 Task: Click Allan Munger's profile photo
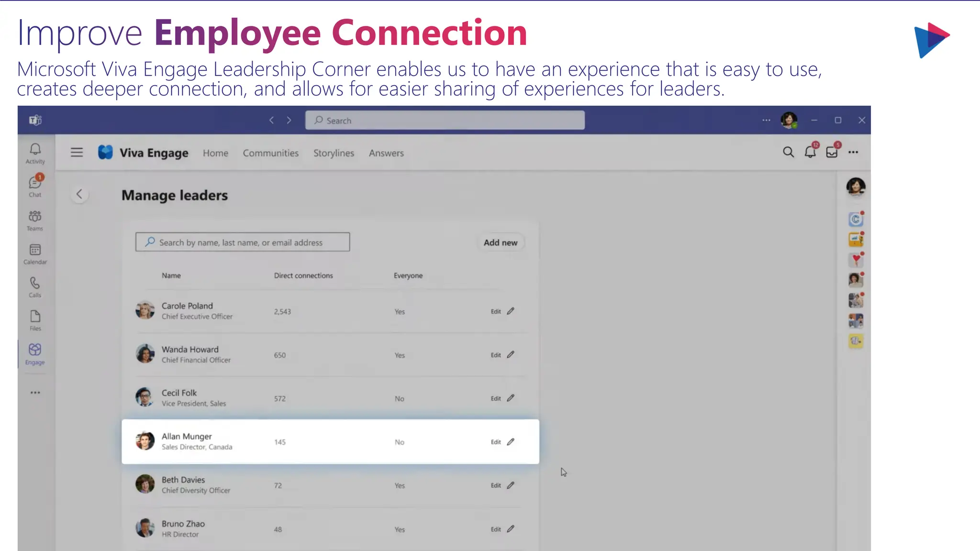tap(145, 441)
